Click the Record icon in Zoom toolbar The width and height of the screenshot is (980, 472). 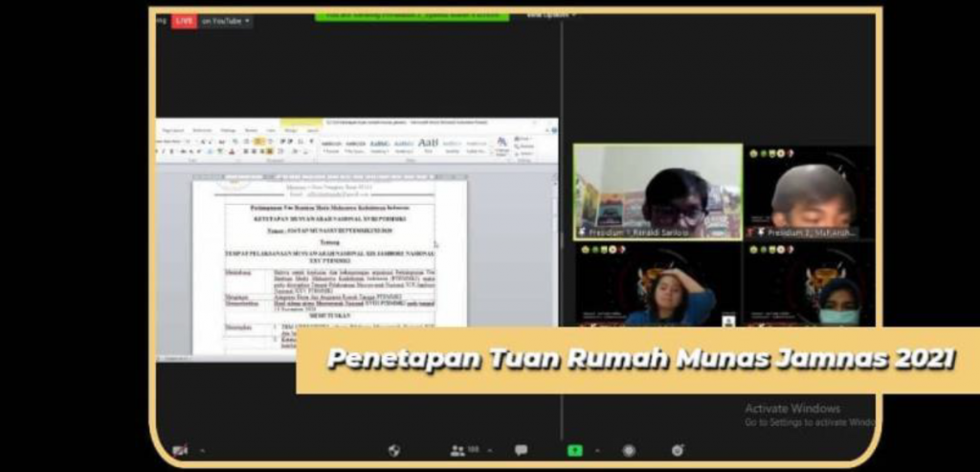tap(629, 450)
